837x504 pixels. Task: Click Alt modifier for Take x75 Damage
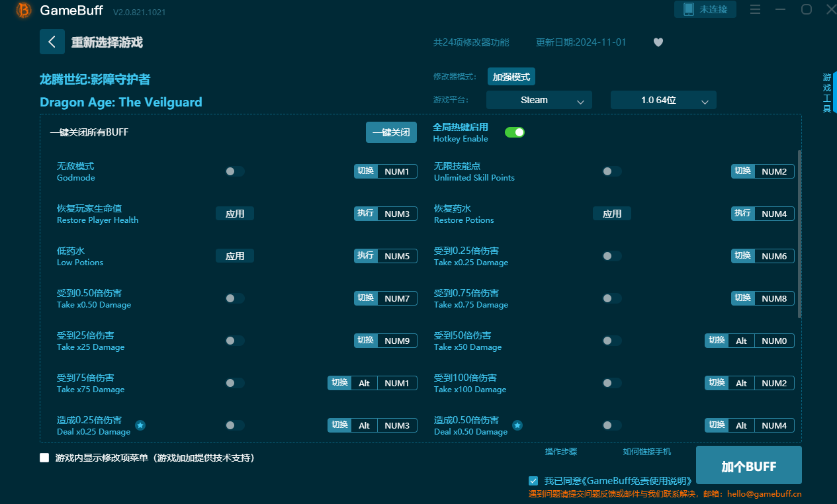coord(364,383)
